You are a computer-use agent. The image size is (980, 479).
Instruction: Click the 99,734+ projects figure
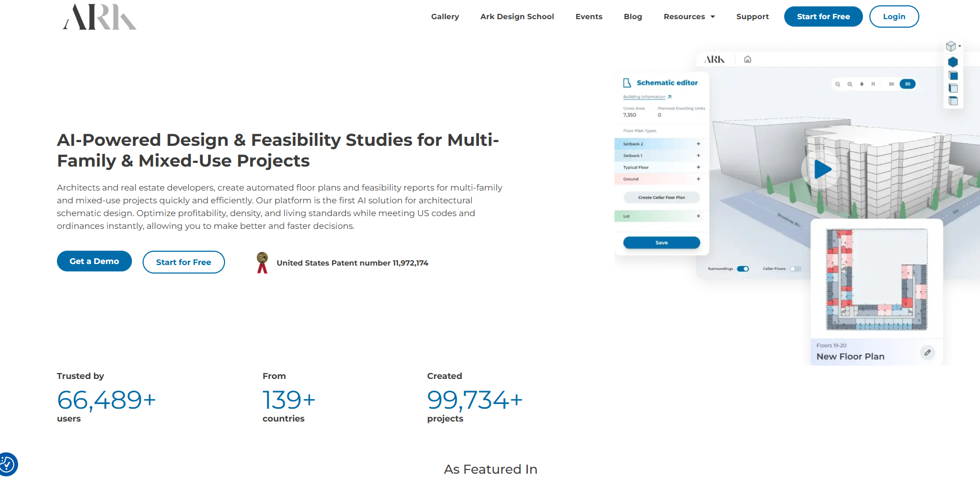[475, 400]
